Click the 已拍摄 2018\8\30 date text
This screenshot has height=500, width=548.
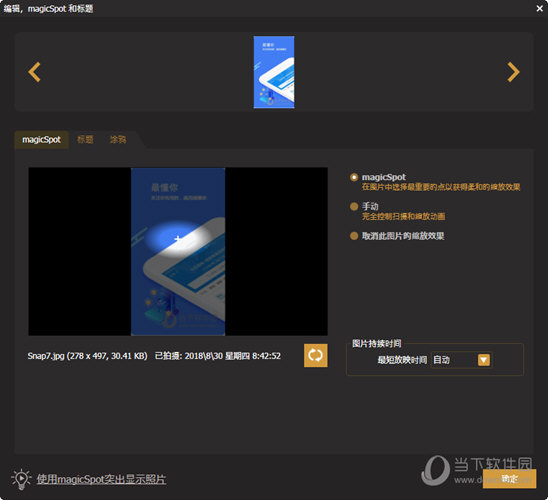pyautogui.click(x=218, y=356)
